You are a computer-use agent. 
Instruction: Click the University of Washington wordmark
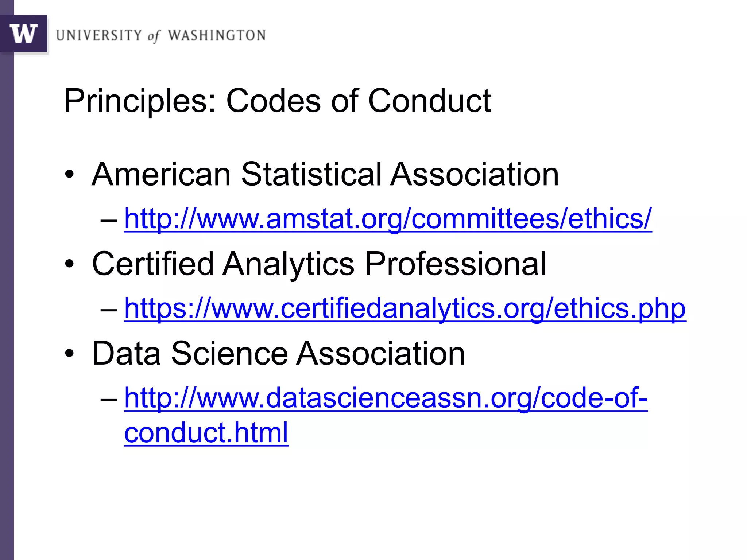(x=160, y=35)
